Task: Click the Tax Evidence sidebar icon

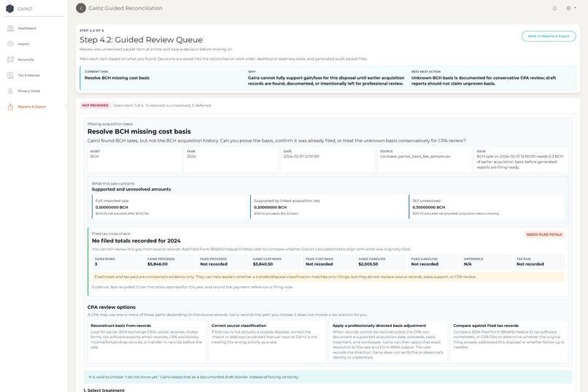Action: coord(10,75)
